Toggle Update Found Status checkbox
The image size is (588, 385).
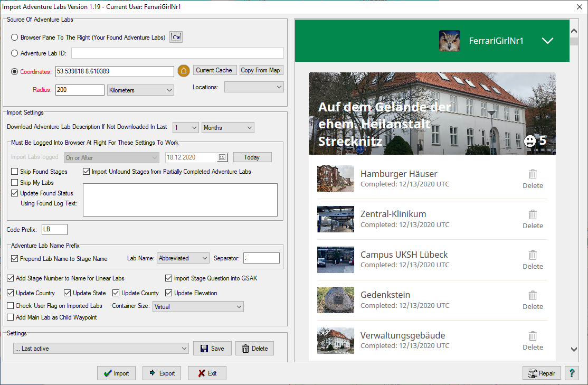pos(15,193)
